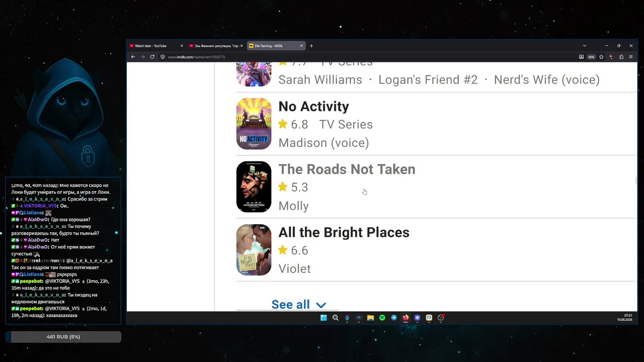Select the Elle Fanning - IMDb tab

276,46
